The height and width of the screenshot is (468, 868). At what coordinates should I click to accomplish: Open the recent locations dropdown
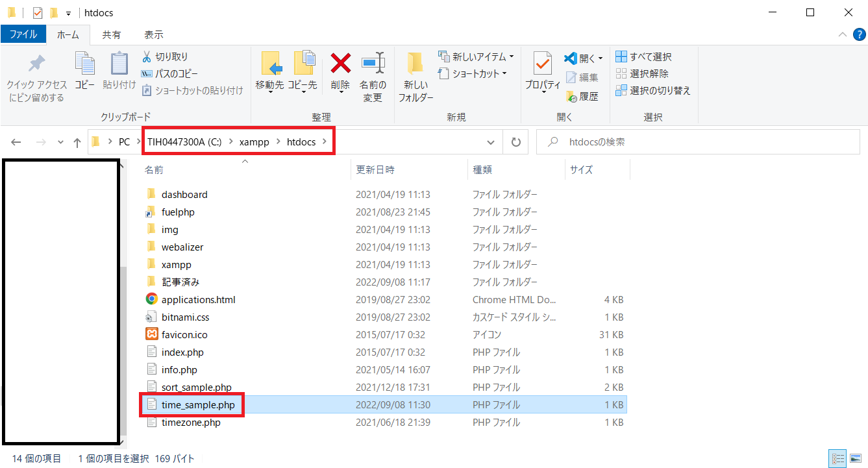tap(60, 142)
